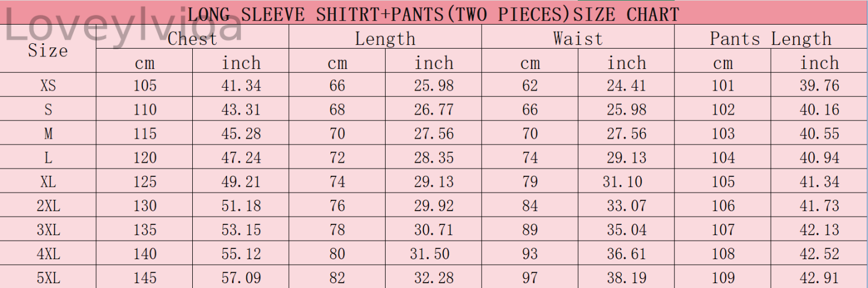This screenshot has width=868, height=288.
Task: Select the XS size row label
Action: [48, 86]
